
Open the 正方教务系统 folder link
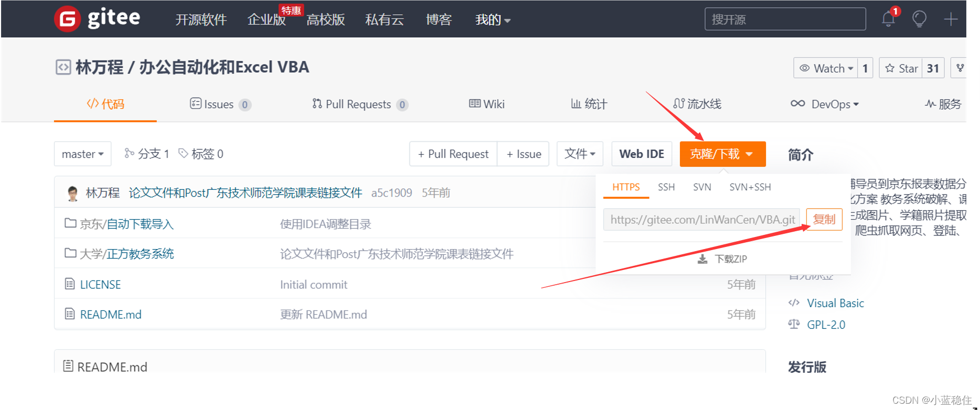click(140, 254)
